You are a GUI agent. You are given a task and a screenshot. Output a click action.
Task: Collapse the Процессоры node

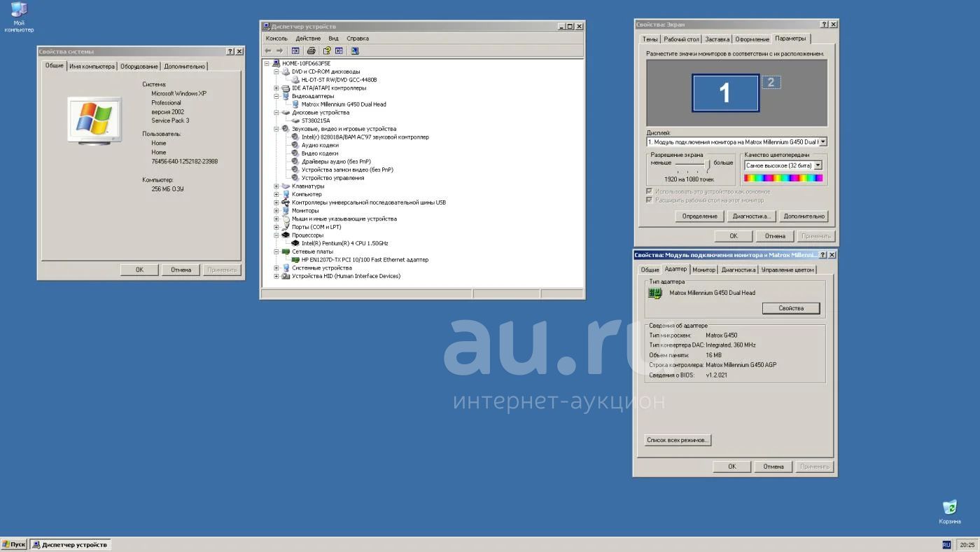276,235
